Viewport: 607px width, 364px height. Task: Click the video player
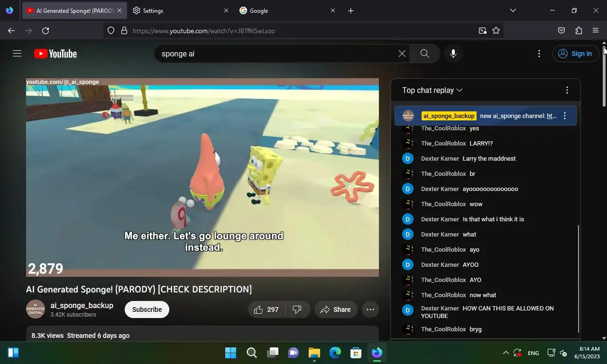202,177
